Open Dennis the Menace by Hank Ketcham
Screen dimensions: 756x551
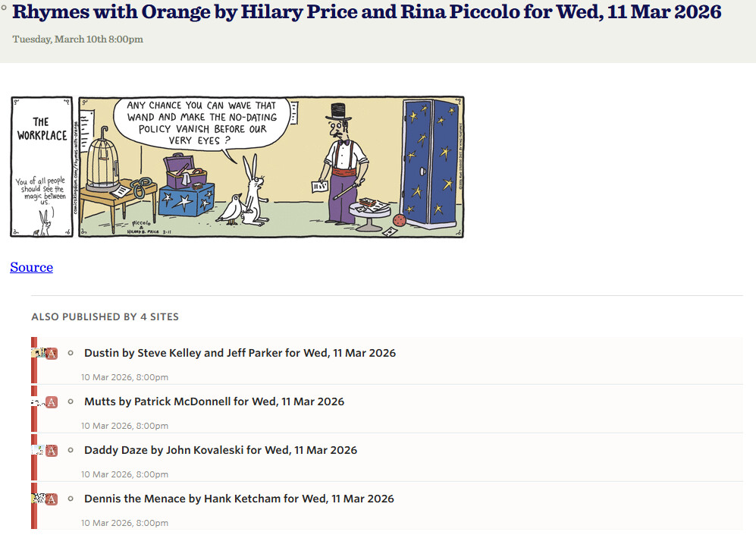pyautogui.click(x=239, y=499)
